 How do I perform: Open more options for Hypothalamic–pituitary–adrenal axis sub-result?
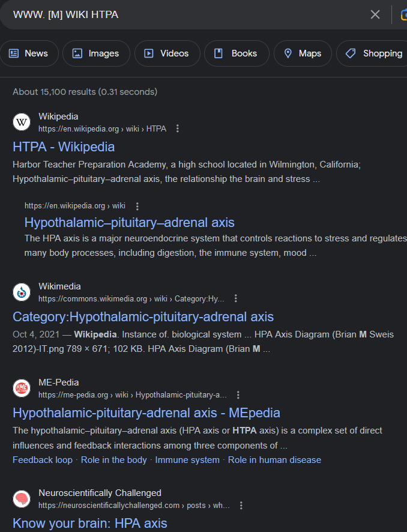137,206
